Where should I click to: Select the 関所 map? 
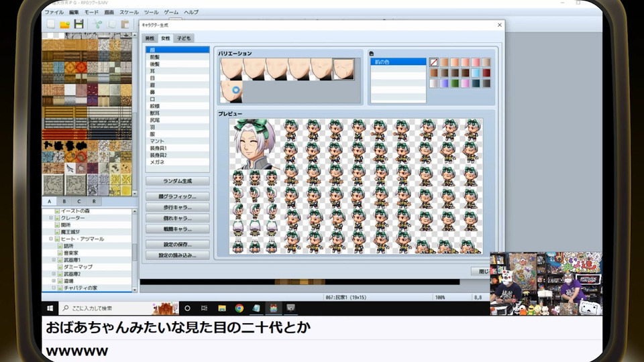pos(66,225)
